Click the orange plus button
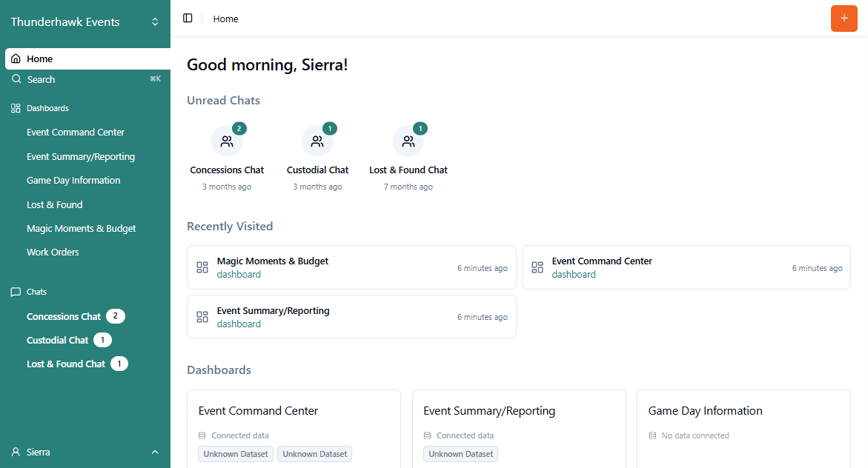The height and width of the screenshot is (468, 868). [844, 19]
